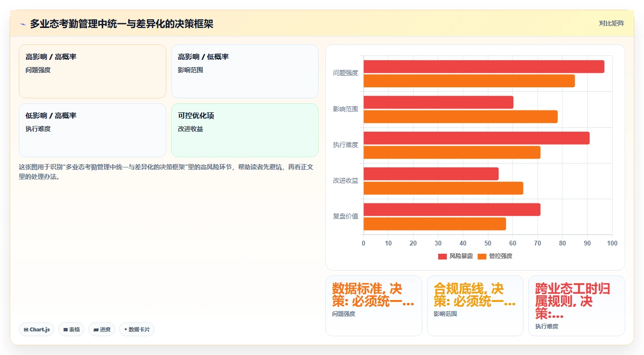Click the 表格 tag chip
This screenshot has height=355, width=644.
(71, 329)
